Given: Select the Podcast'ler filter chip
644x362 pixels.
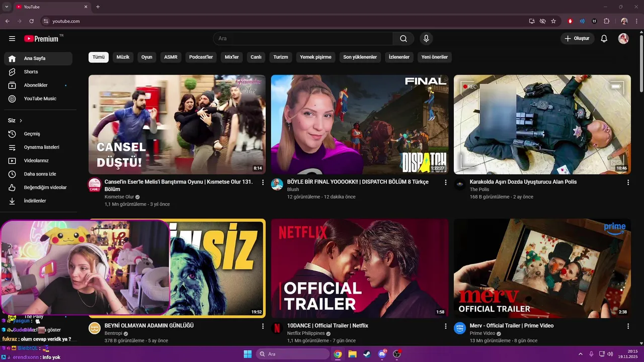Looking at the screenshot, I should [x=201, y=57].
